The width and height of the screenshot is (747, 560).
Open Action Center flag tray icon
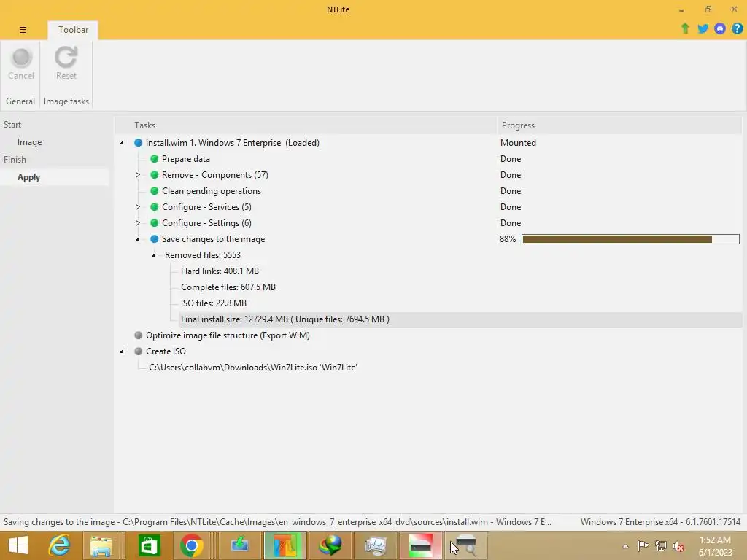[x=643, y=546]
